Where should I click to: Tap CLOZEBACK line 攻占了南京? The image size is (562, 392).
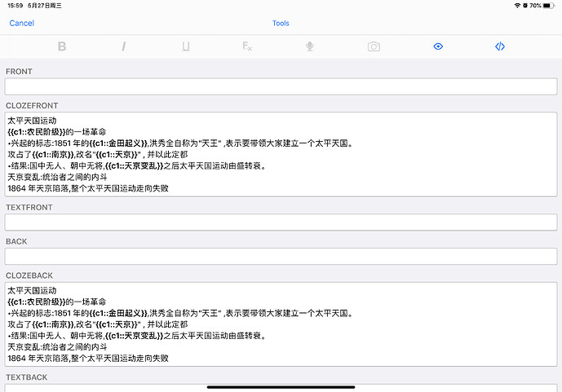[x=98, y=324]
